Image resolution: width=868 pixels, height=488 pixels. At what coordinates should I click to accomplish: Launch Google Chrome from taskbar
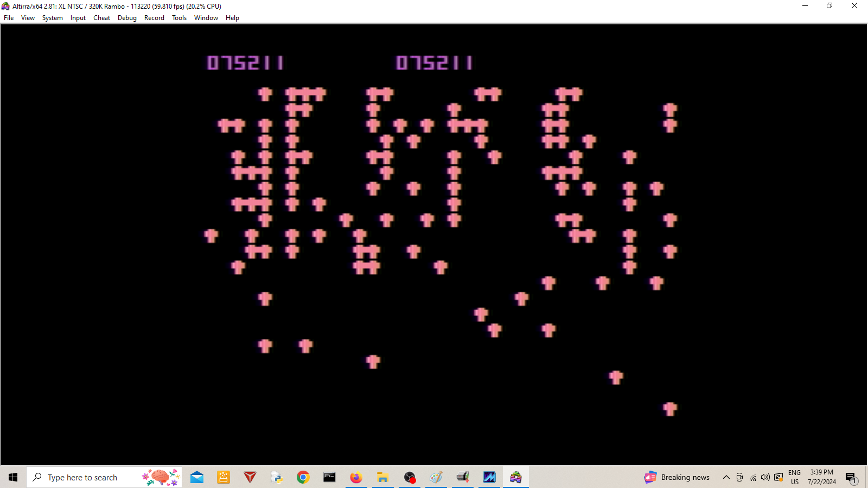coord(303,477)
